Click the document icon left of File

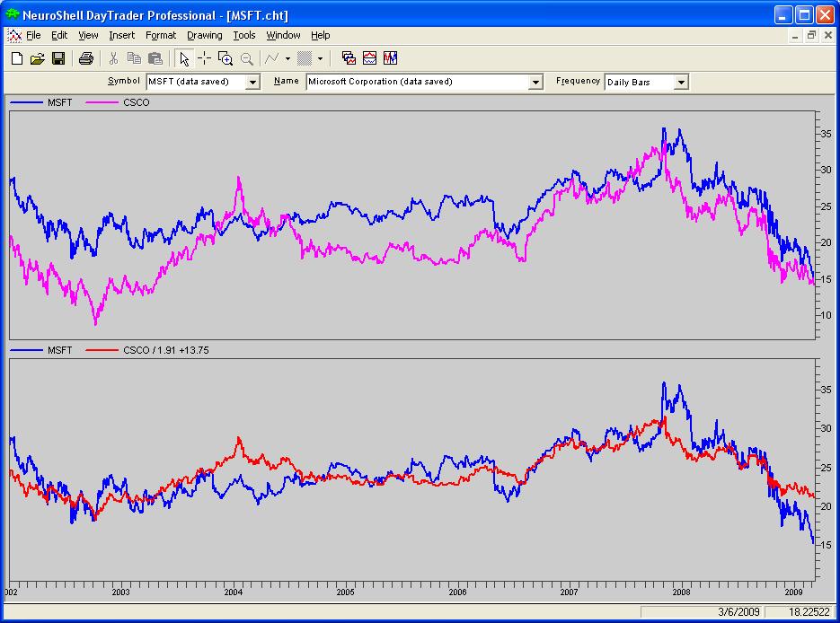coord(14,35)
